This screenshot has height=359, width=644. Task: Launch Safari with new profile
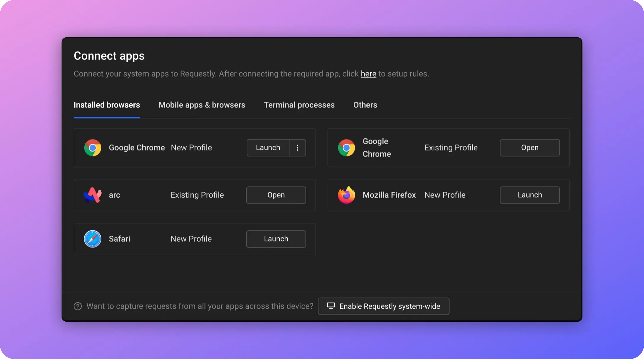tap(276, 239)
